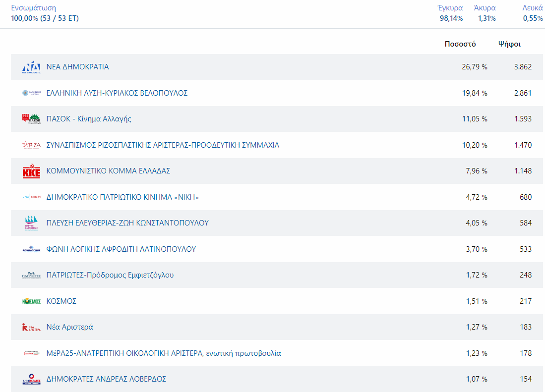This screenshot has width=545, height=392.
Task: Open ΕΛΛΗΝΙΚΗ ΛΥΣΗ-ΚΥΡΙΑΚΟΣ ΒΕΛΟΠΟΥΛΟΣ party name
Action: coord(117,93)
